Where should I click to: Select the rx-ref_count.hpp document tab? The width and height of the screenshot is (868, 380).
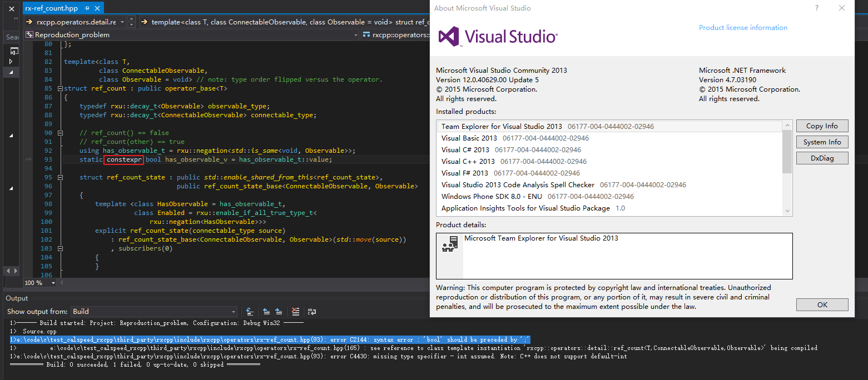click(52, 8)
